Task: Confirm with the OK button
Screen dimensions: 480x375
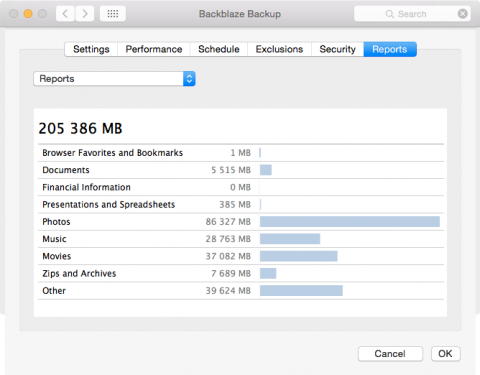Action: [445, 354]
